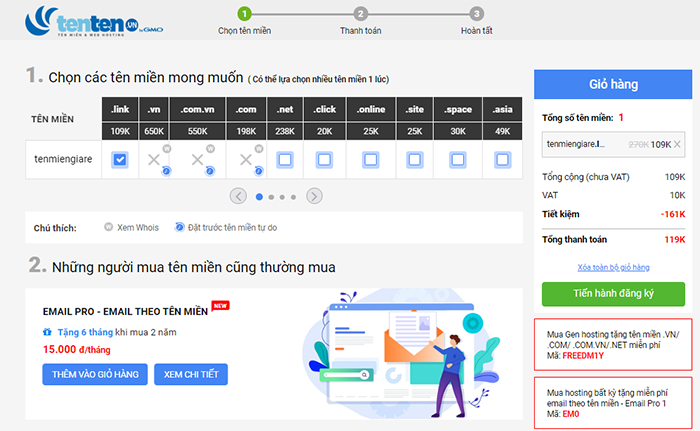Screen dimensions: 700x431
Task: Go to step 3 Hoàn tất
Action: pos(477,14)
